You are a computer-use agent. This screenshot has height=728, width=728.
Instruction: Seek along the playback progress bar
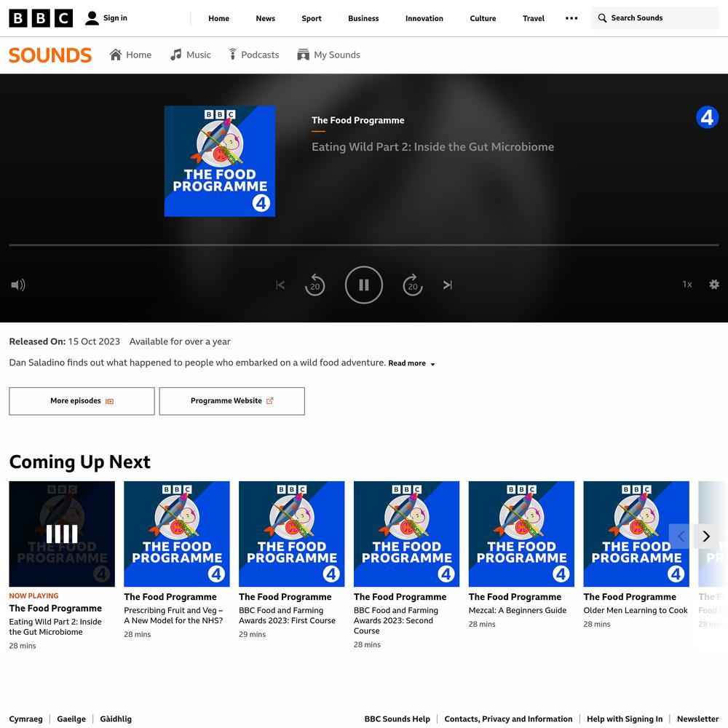(x=364, y=245)
